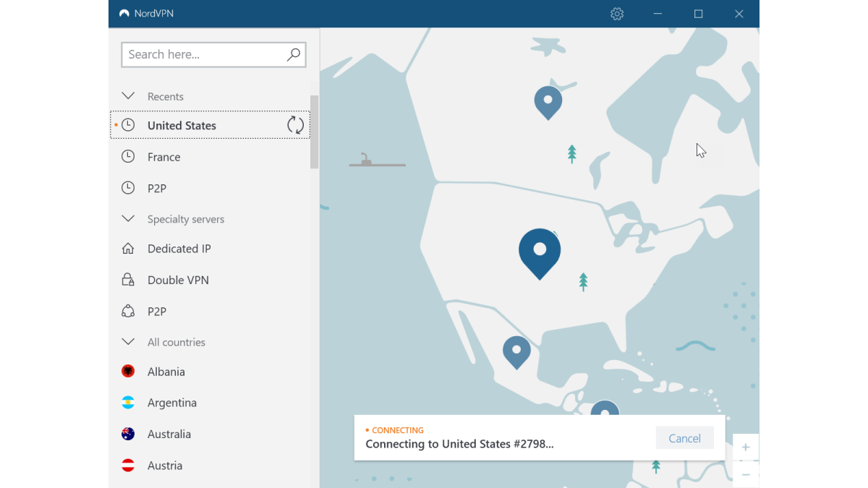Collapse the Specialty servers section chevron

[128, 218]
